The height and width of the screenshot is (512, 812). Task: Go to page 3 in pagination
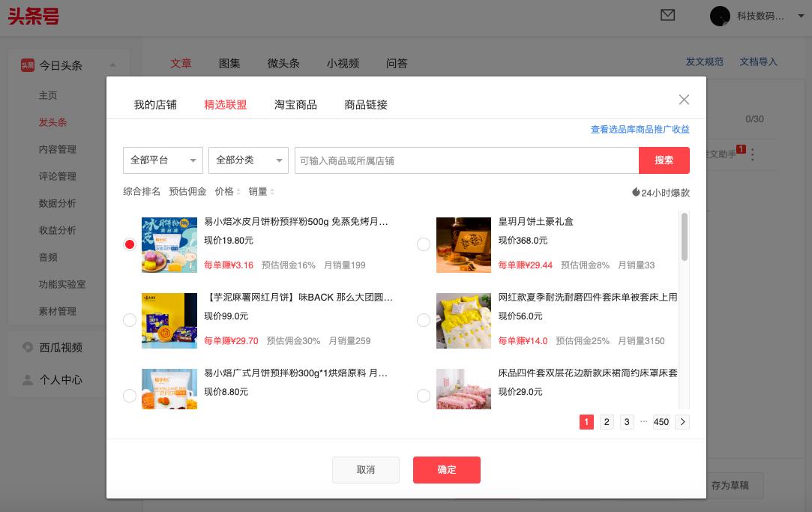pyautogui.click(x=627, y=422)
